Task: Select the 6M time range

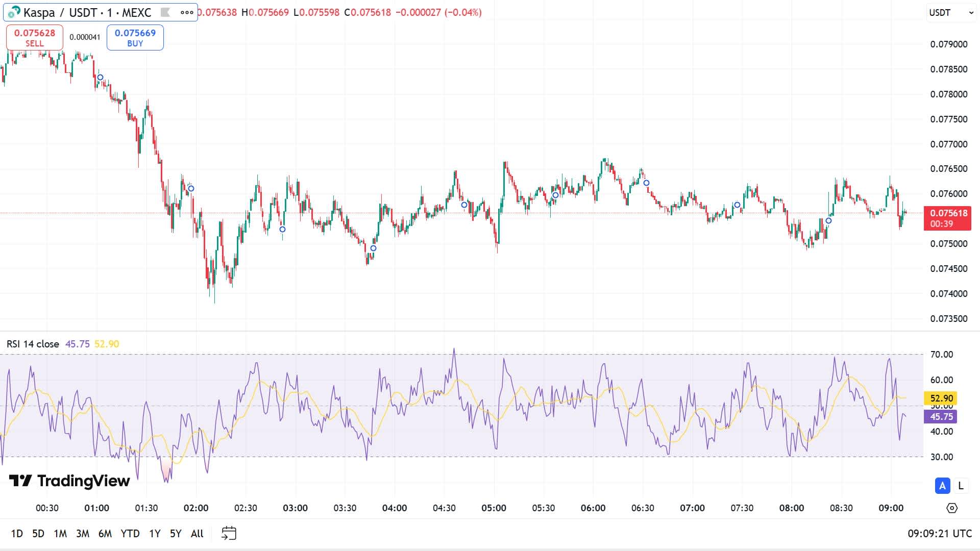Action: pos(105,533)
